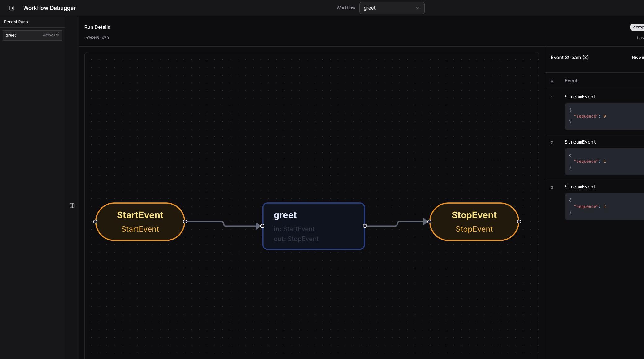Image resolution: width=644 pixels, height=359 pixels.
Task: Click greet node's right output handle
Action: point(365,226)
